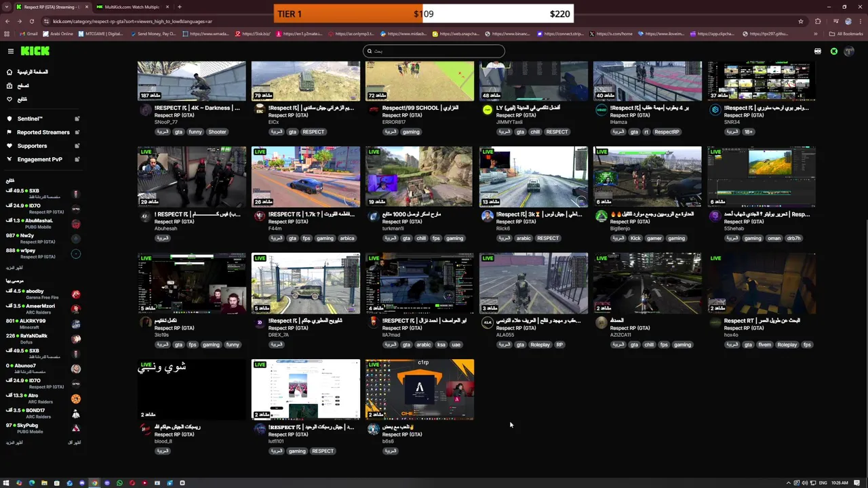Screen dimensions: 868x488
Task: Focus the Kick search field
Action: (434, 51)
